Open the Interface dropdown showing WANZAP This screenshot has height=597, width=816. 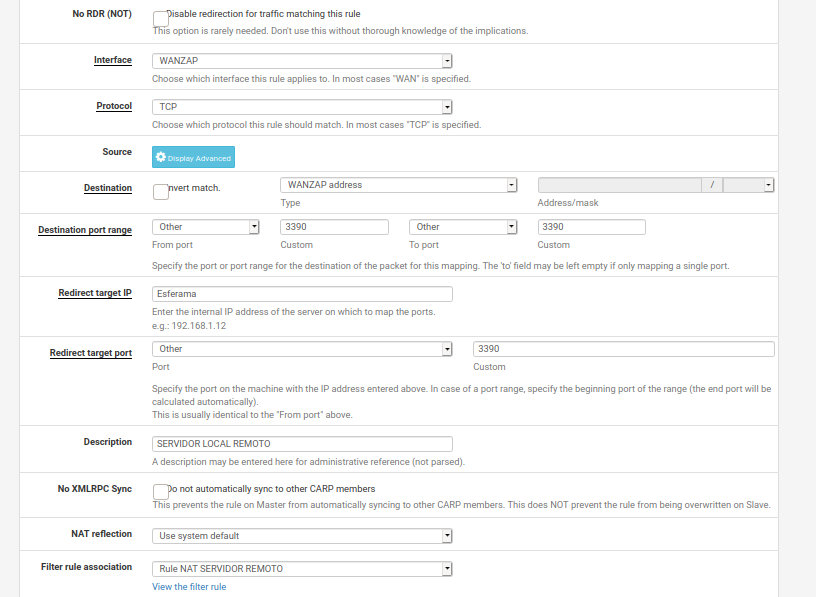point(302,60)
